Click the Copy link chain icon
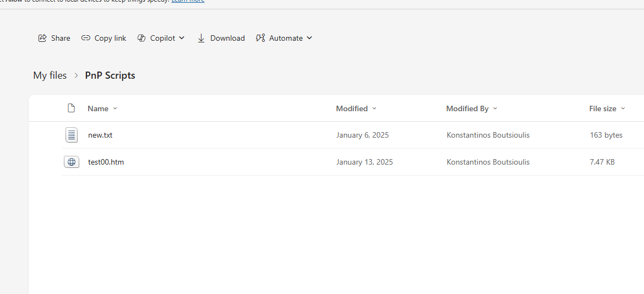 (x=86, y=38)
